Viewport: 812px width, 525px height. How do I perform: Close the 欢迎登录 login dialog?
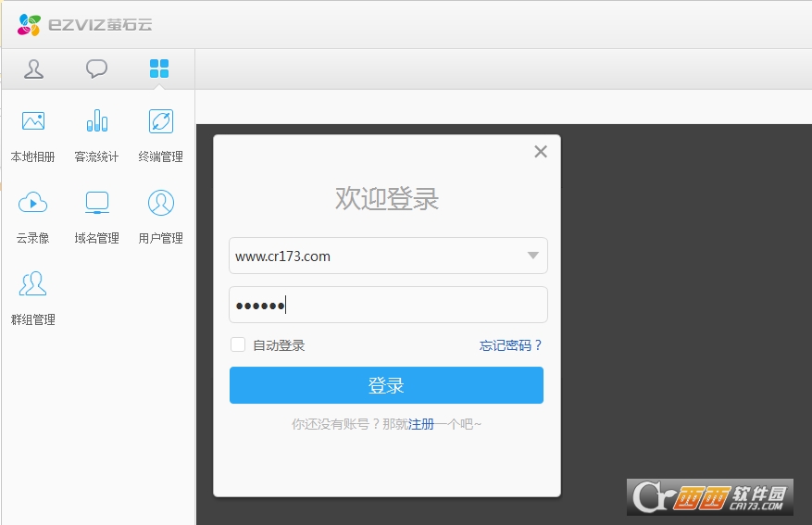click(541, 152)
